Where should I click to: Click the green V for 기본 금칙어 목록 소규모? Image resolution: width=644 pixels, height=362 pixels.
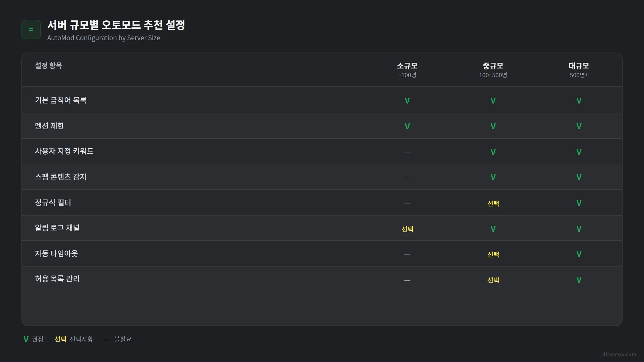407,101
